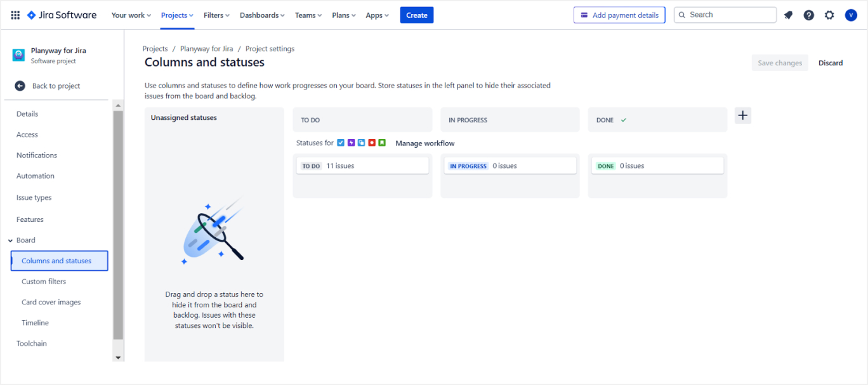Select Custom filters in sidebar

44,282
